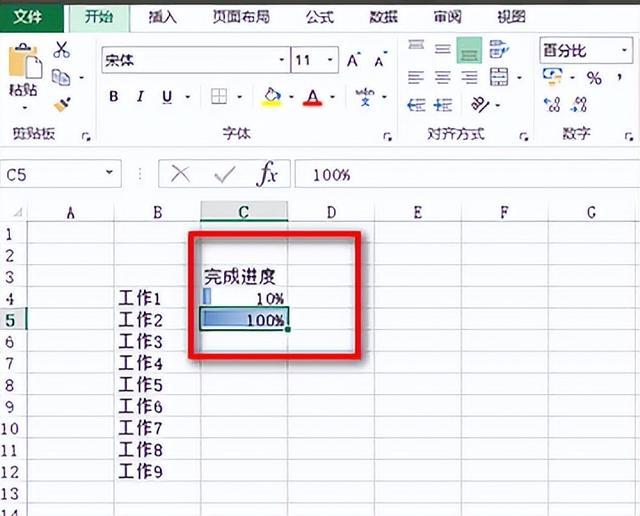Decrease decimal places
This screenshot has height=516, width=640.
pos(579,105)
